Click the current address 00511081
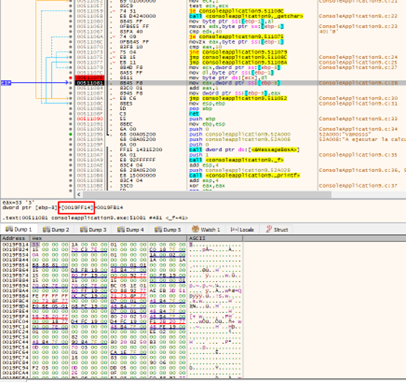Viewport: 406px width, 382px height. pyautogui.click(x=90, y=83)
